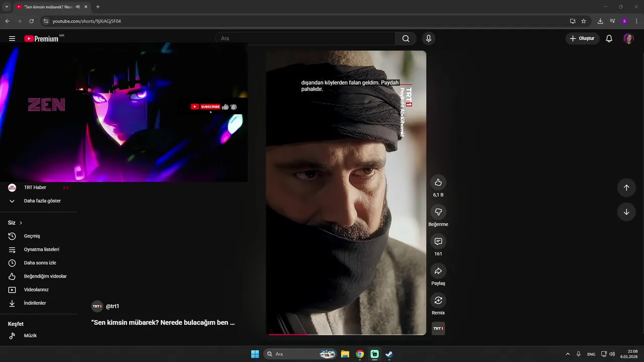Screen dimensions: 644x362
Task: Show hidden system tray icons
Action: click(568, 354)
